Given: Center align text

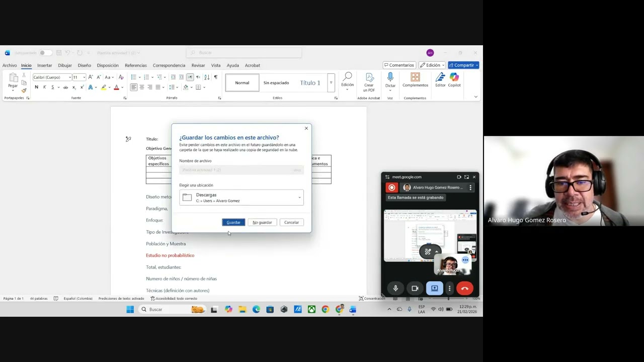Looking at the screenshot, I should [141, 87].
